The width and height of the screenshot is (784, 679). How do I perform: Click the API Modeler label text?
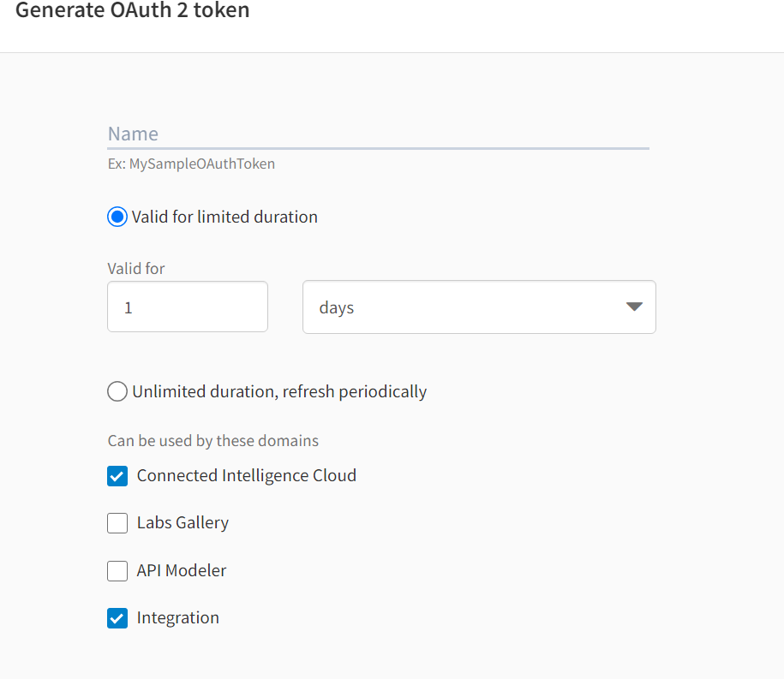[182, 570]
